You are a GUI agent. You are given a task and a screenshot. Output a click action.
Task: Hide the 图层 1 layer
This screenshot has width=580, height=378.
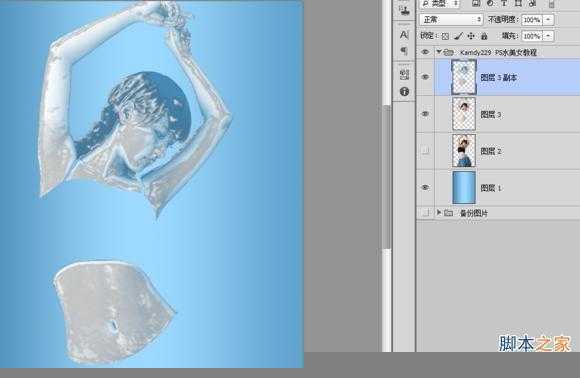tap(425, 188)
